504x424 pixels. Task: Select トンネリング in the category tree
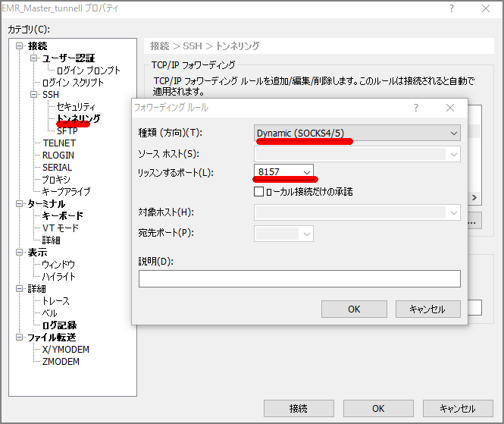pyautogui.click(x=78, y=119)
